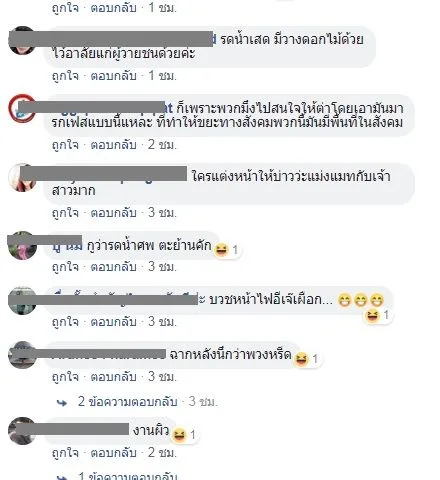Open avatar of รดน้ำเสด commenter
The width and height of the screenshot is (440, 480).
pyautogui.click(x=22, y=40)
